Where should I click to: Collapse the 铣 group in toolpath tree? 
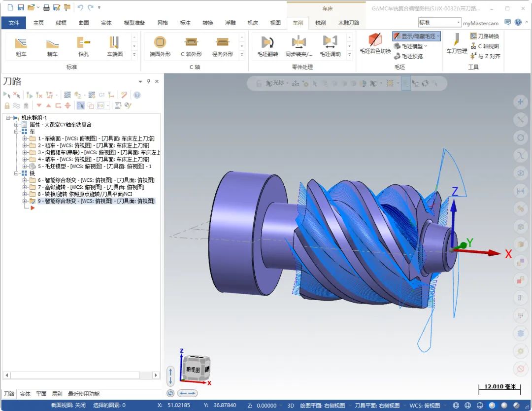coord(17,173)
